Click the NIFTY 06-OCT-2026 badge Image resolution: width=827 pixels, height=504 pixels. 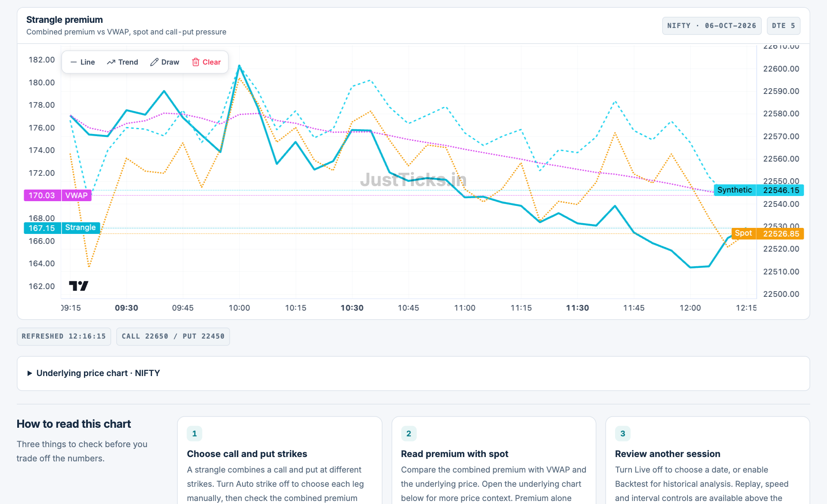tap(712, 26)
